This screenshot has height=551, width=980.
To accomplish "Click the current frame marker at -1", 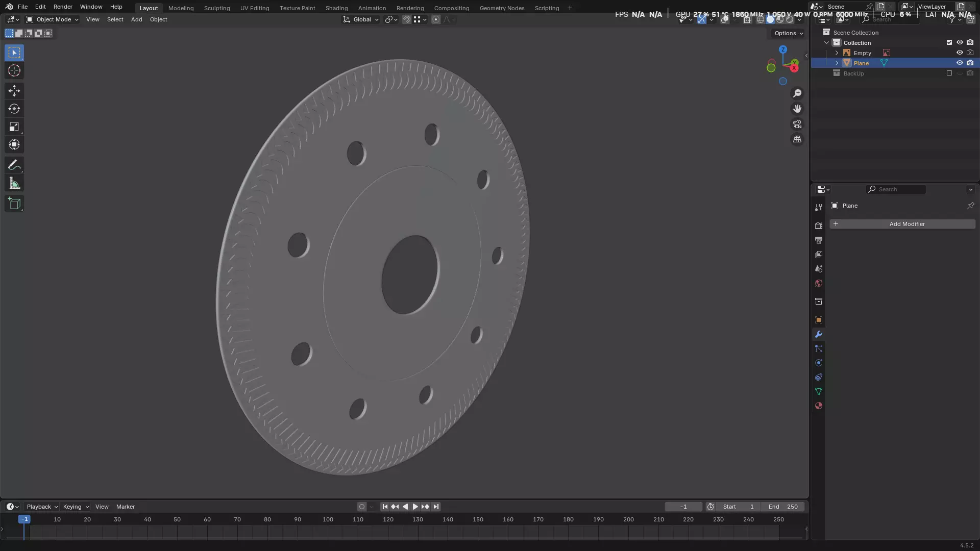I will click(x=24, y=519).
